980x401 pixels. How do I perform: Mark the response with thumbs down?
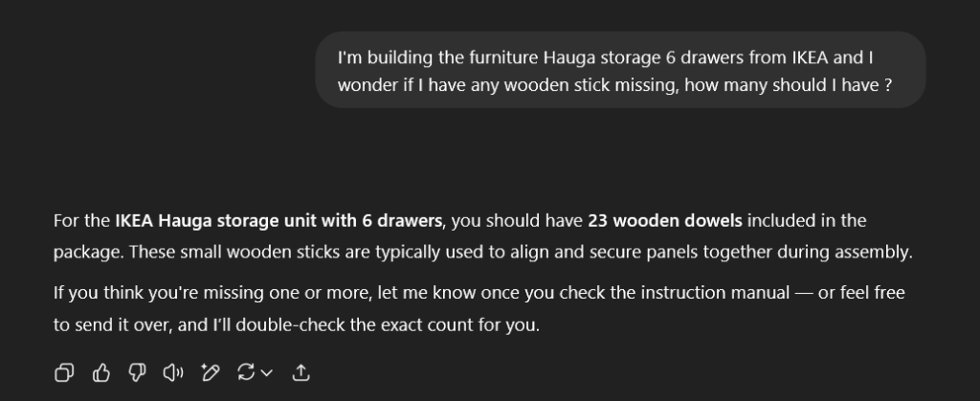137,372
